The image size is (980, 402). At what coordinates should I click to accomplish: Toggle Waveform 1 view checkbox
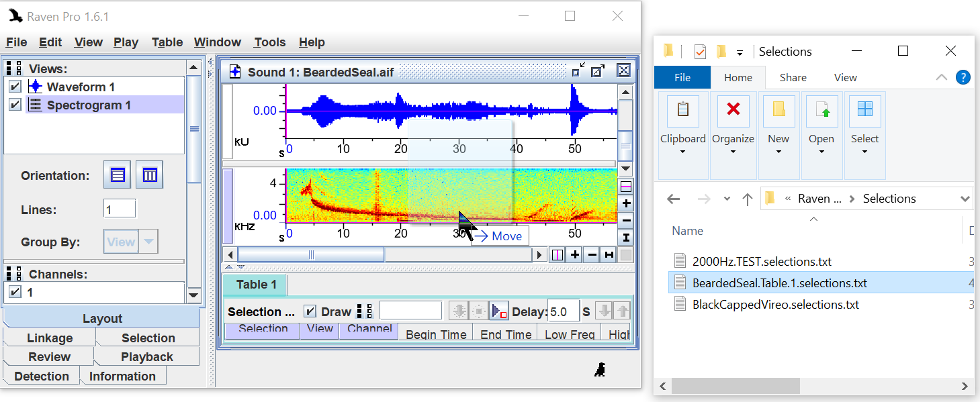tap(15, 87)
